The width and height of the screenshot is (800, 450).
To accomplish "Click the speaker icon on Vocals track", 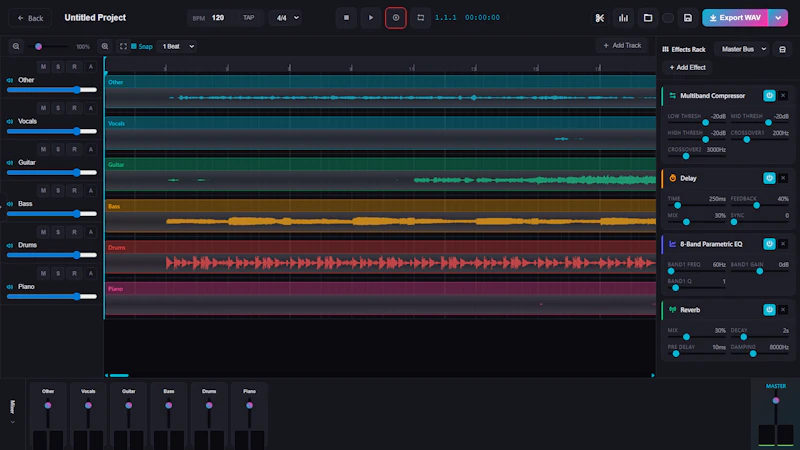I will [10, 121].
